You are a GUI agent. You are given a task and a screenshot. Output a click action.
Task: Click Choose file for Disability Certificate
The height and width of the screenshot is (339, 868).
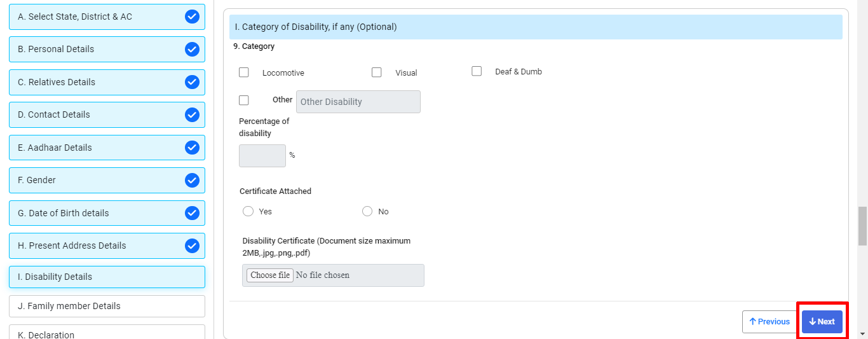(x=270, y=275)
